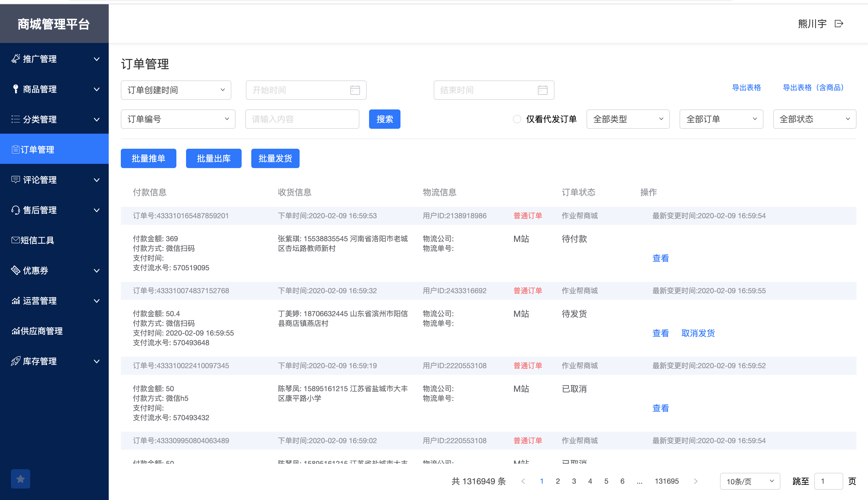
Task: Expand 库存管理 menu chevron
Action: tap(97, 361)
